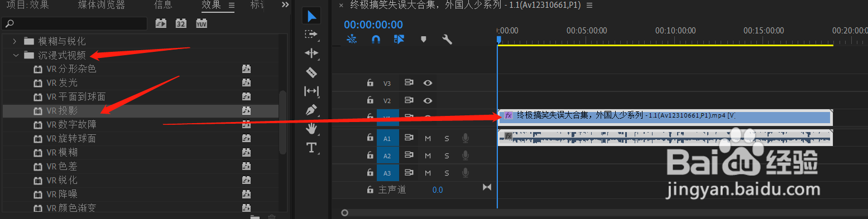
Task: Solo the A3 audio track
Action: coord(447,173)
